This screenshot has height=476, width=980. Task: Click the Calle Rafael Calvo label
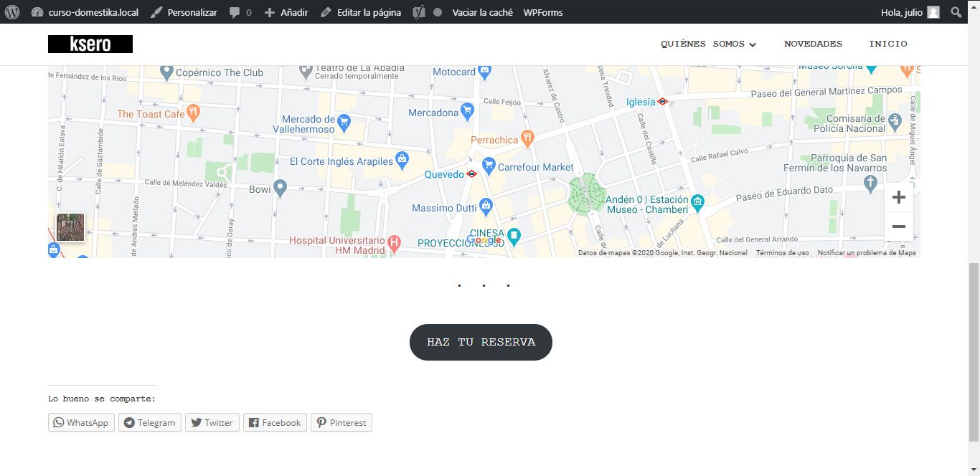click(720, 155)
